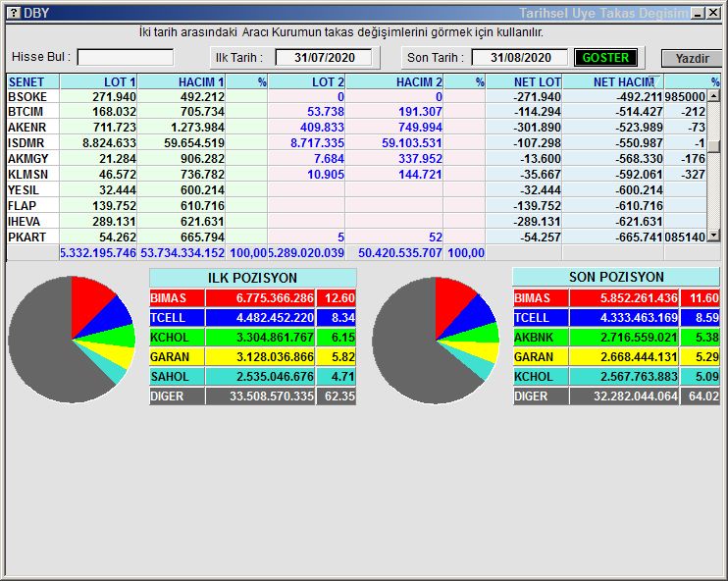This screenshot has width=728, height=581.
Task: Click DIGER value 32.282.044.064
Action: click(624, 396)
